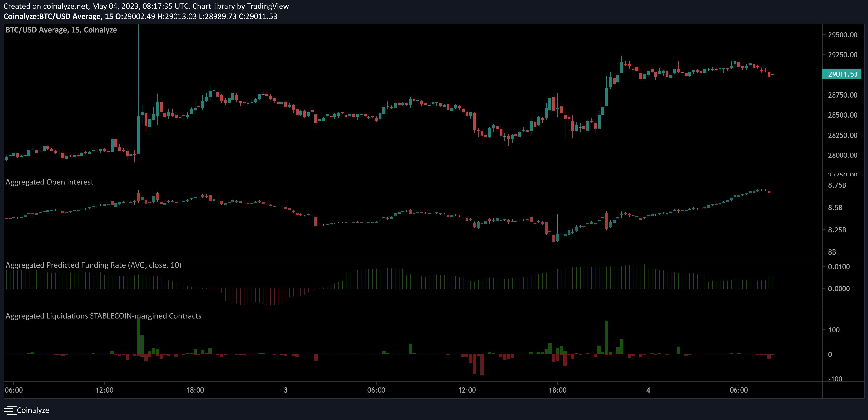
Task: Click the 'Aggregated Open Interest' pane title
Action: click(x=49, y=182)
